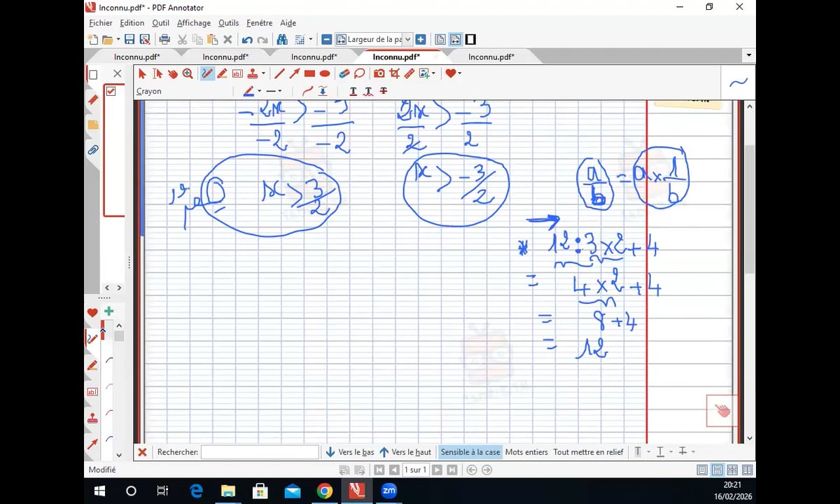Expand the Open file dropdown arrow
Screen dimensions: 840x504
pos(118,40)
